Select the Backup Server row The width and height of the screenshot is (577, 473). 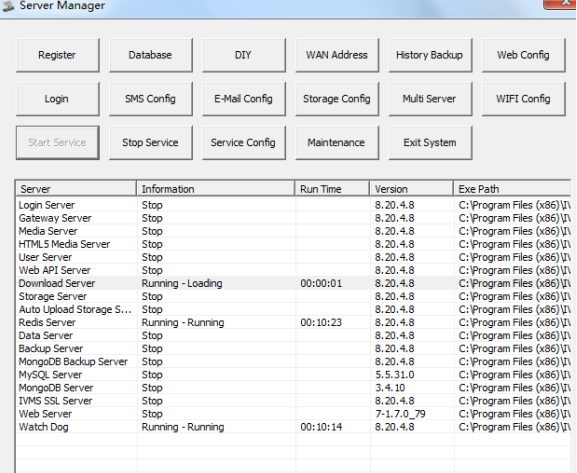pyautogui.click(x=294, y=349)
